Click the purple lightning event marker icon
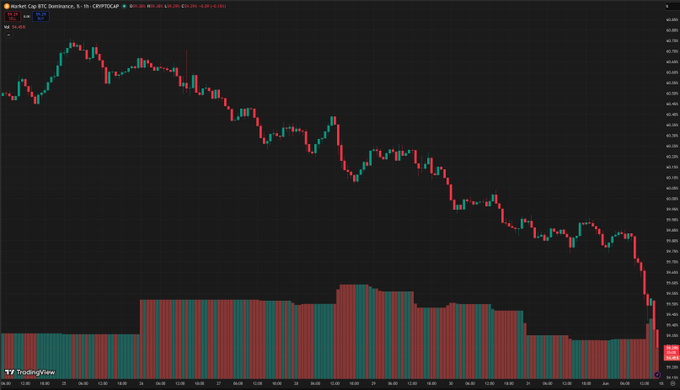The height and width of the screenshot is (390, 680). pyautogui.click(x=657, y=374)
